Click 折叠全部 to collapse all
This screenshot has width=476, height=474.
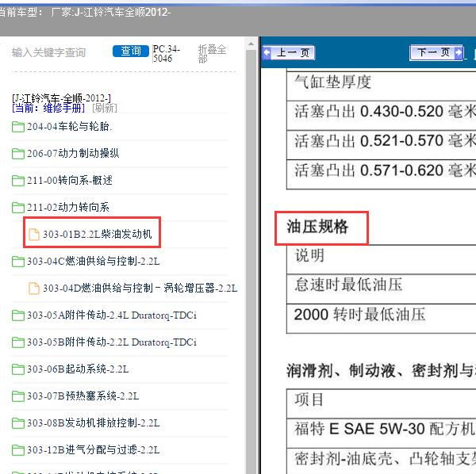click(212, 54)
